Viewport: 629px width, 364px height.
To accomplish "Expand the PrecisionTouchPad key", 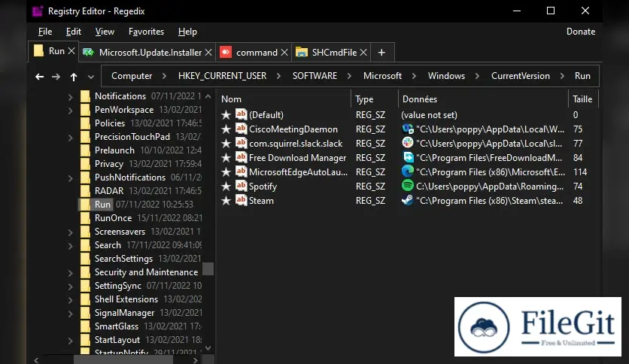I will click(x=70, y=138).
